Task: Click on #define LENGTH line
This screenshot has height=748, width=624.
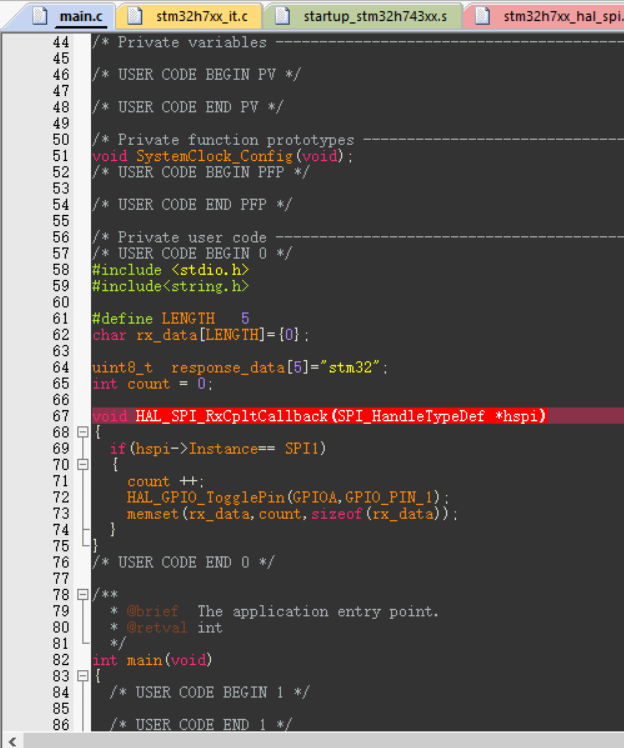Action: tap(170, 318)
